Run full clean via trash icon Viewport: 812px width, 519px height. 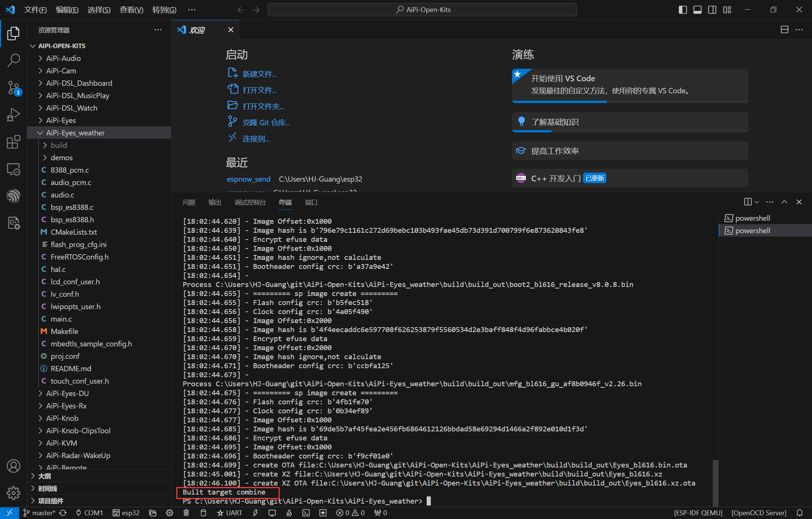[186, 513]
